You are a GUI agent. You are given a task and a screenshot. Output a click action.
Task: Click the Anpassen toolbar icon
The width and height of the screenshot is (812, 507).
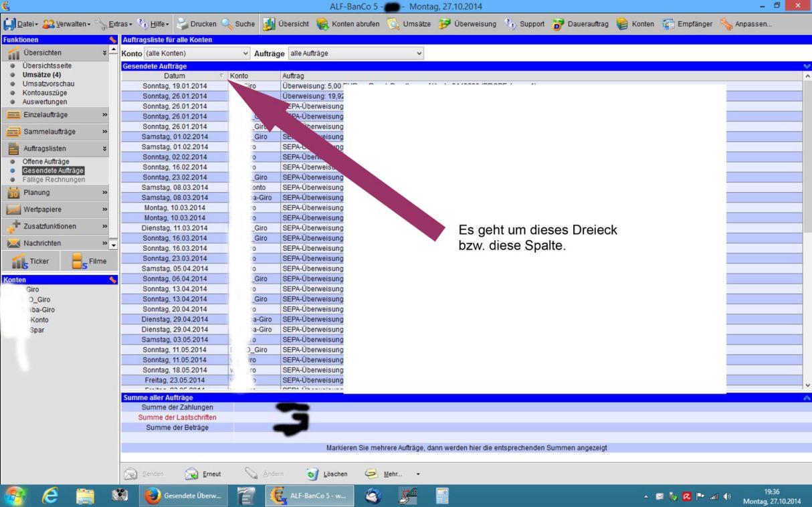click(x=726, y=24)
